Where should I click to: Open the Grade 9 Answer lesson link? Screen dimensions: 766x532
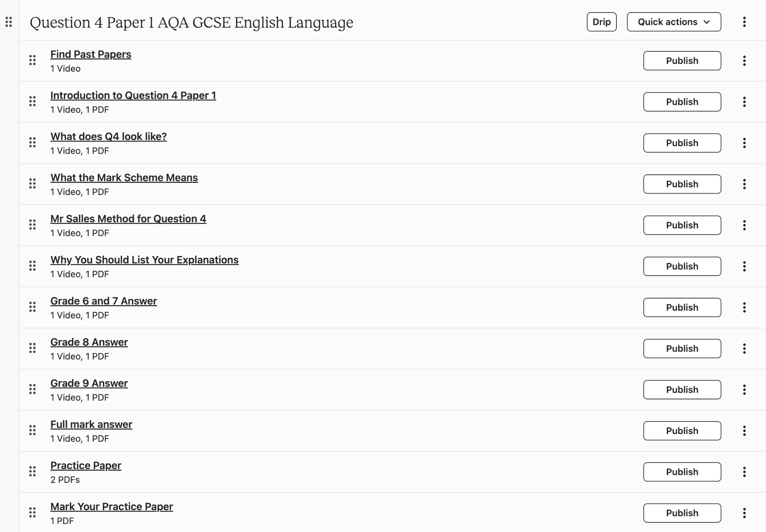pos(89,383)
